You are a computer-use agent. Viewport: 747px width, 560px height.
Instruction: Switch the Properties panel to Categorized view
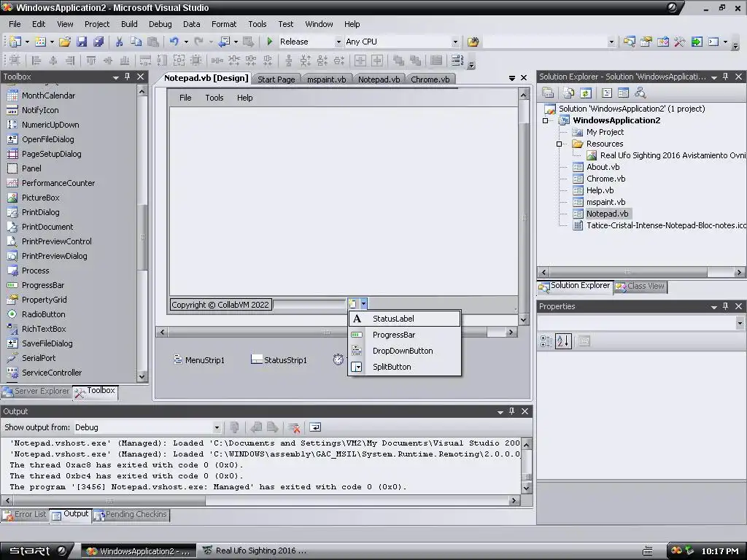[546, 341]
